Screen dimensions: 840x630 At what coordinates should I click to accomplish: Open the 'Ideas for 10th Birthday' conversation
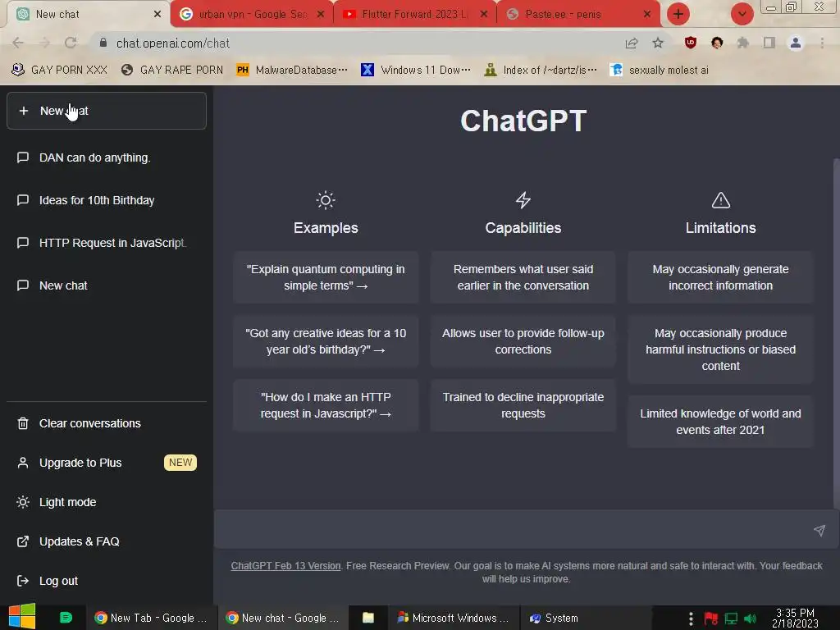(x=106, y=200)
